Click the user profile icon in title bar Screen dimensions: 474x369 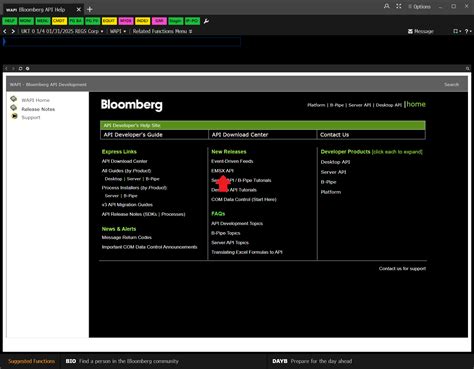pos(387,6)
